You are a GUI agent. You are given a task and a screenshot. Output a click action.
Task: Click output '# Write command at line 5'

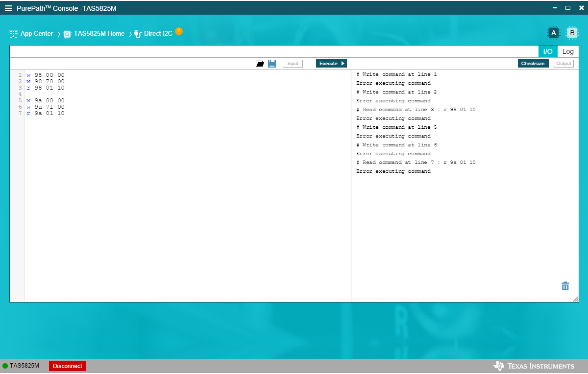pos(396,127)
